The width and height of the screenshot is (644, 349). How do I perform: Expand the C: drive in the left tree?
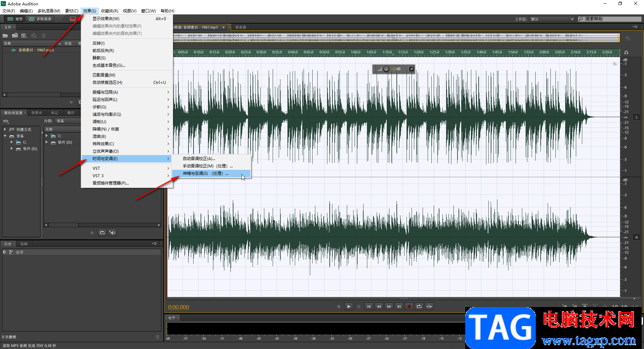tap(12, 142)
